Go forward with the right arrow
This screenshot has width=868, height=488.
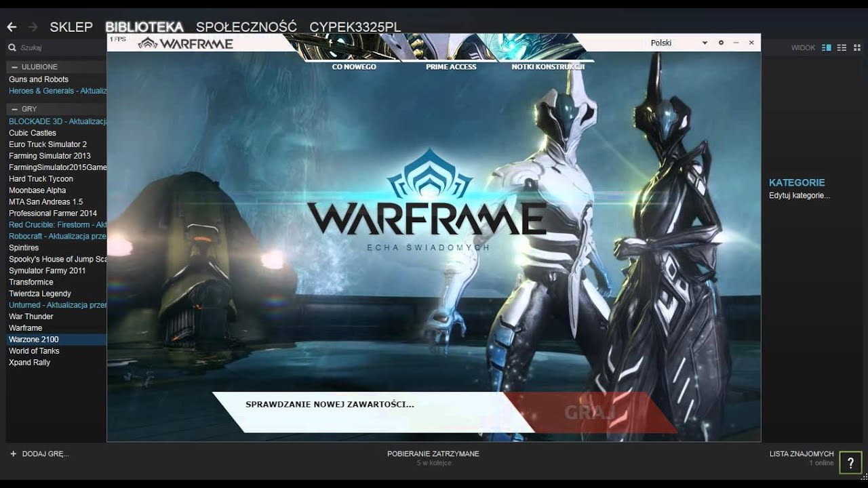click(33, 27)
